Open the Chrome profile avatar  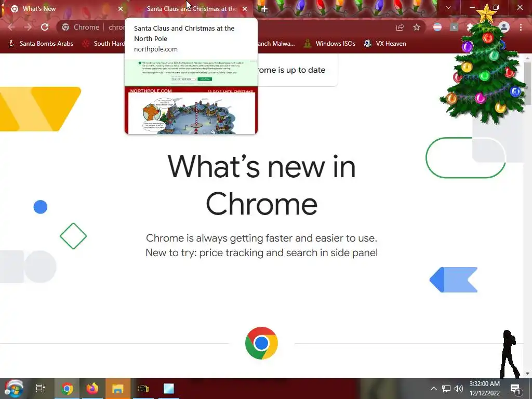point(504,27)
